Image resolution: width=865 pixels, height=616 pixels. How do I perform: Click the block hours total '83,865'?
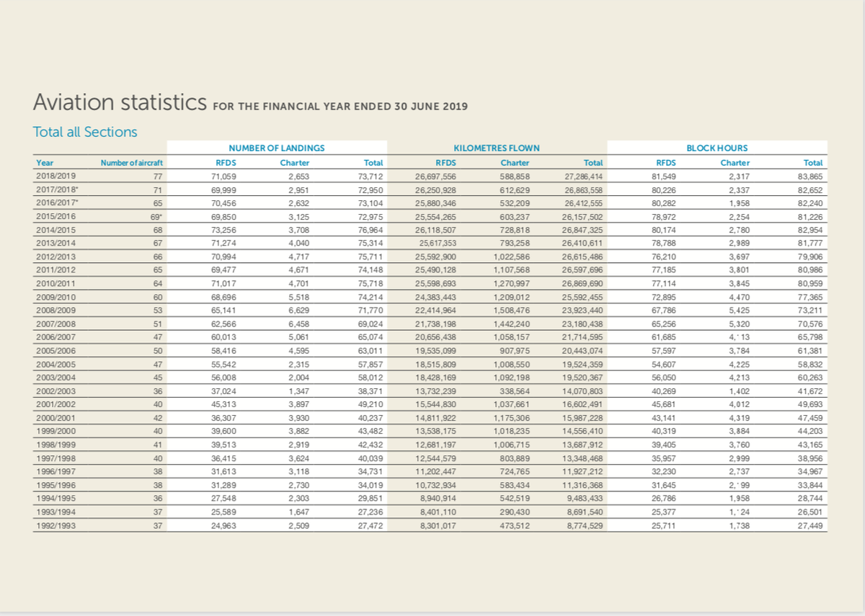[812, 175]
